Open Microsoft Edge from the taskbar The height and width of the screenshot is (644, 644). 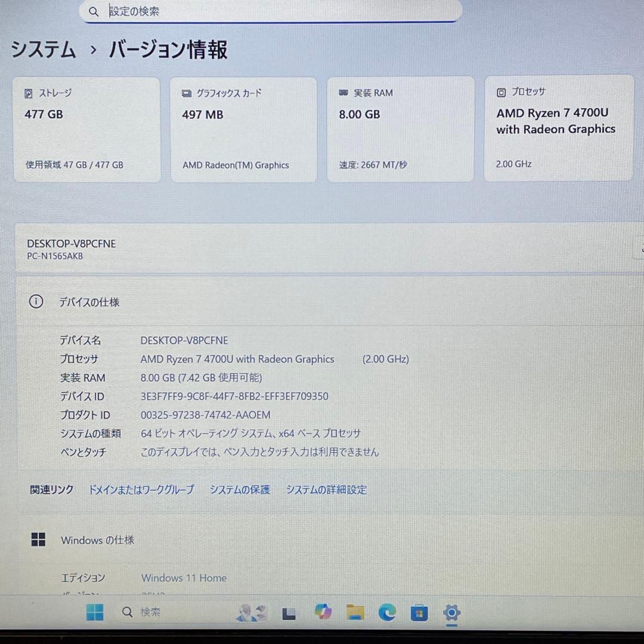point(387,612)
